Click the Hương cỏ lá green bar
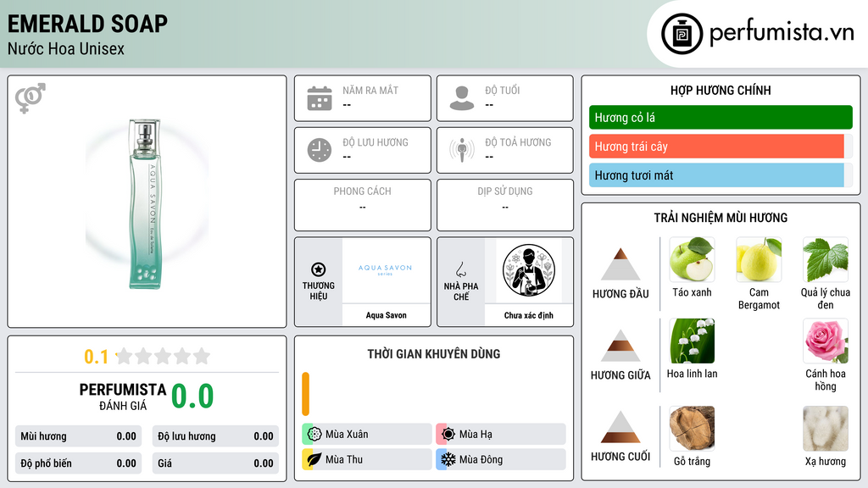This screenshot has width=868, height=488. point(721,117)
